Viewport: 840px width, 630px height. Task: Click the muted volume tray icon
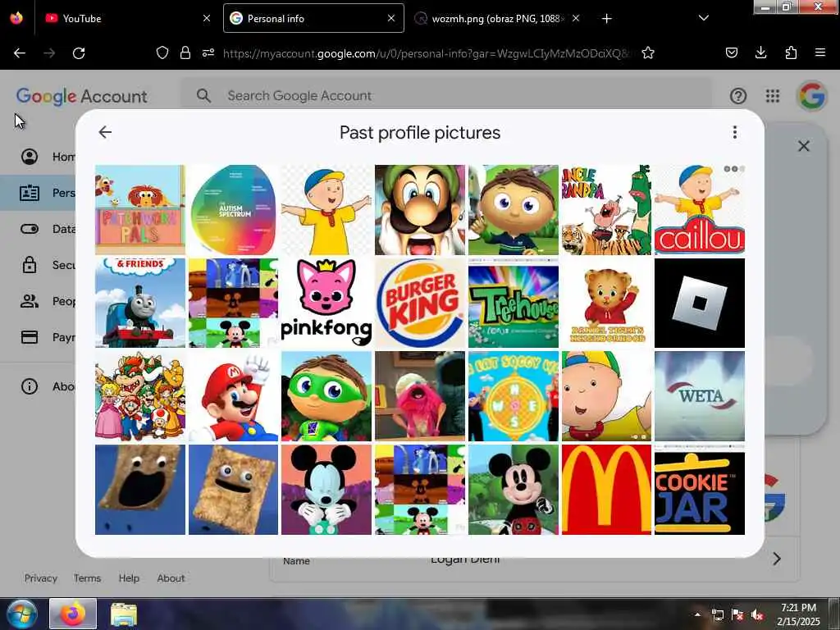click(756, 615)
